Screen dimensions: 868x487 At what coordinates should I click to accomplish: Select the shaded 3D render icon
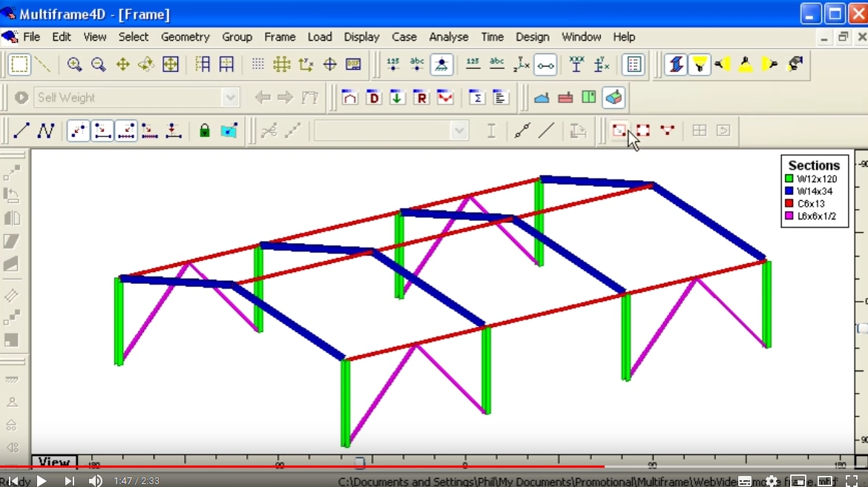coord(612,97)
